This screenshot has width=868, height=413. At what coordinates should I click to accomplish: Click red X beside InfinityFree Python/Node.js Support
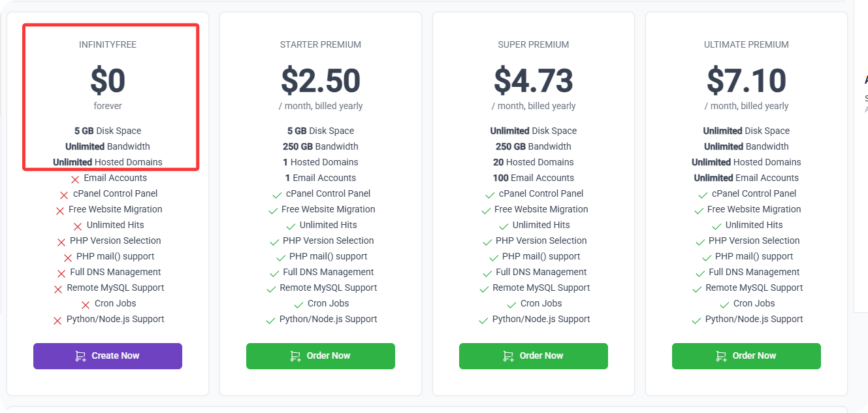(x=57, y=320)
